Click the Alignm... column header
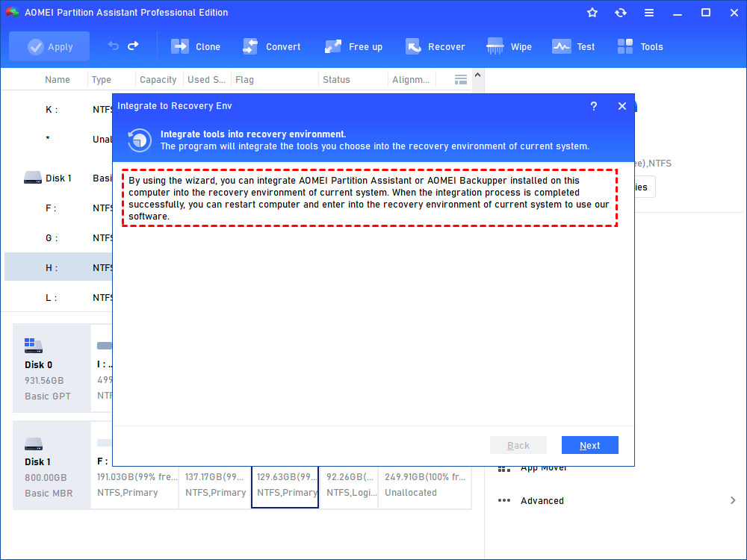The height and width of the screenshot is (560, 747). (x=411, y=80)
